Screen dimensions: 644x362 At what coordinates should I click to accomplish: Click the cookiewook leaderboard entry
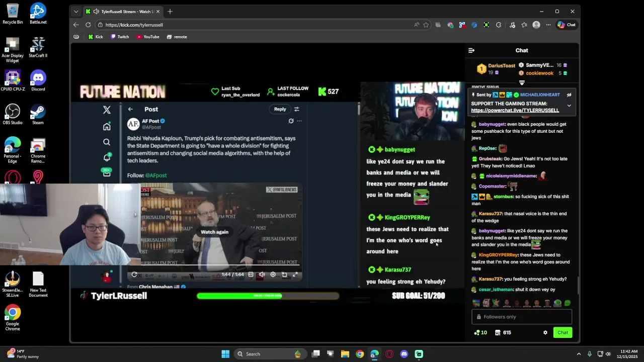tap(539, 73)
